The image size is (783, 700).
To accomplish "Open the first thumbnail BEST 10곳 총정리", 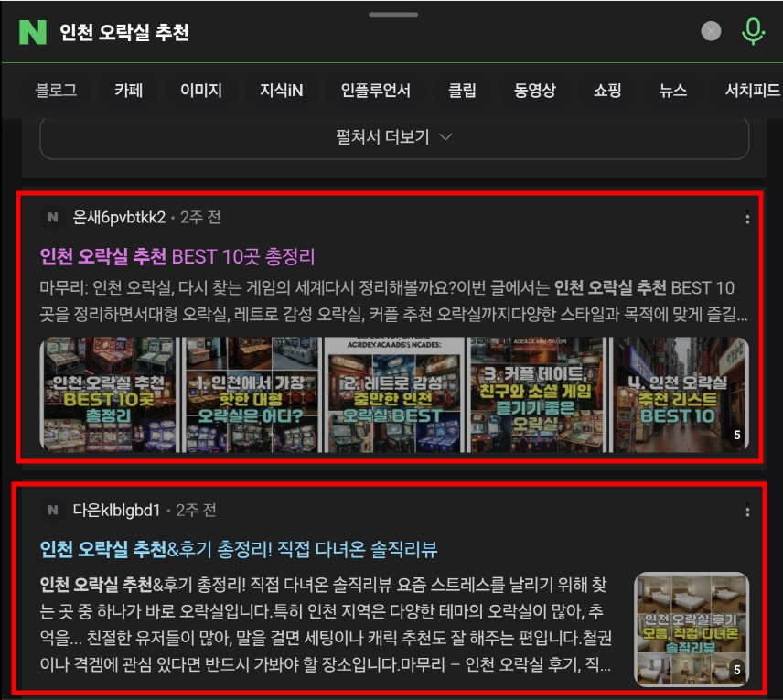I will 109,394.
